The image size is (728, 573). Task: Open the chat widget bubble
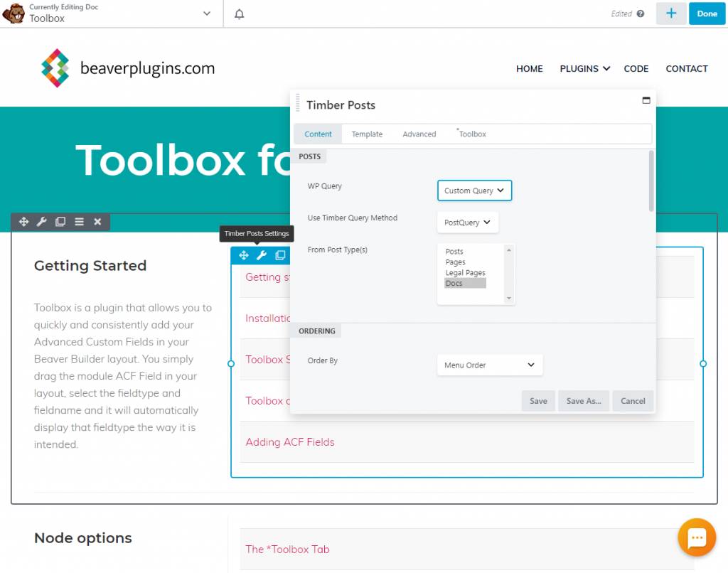point(697,537)
